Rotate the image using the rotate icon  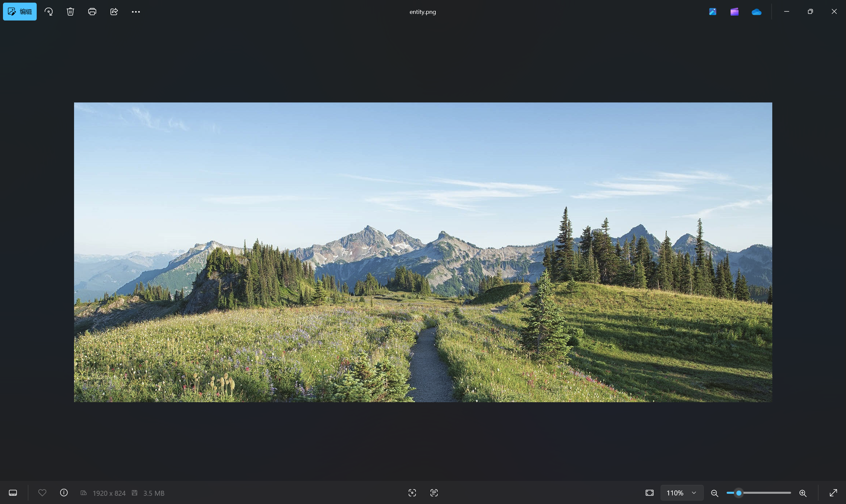click(49, 12)
